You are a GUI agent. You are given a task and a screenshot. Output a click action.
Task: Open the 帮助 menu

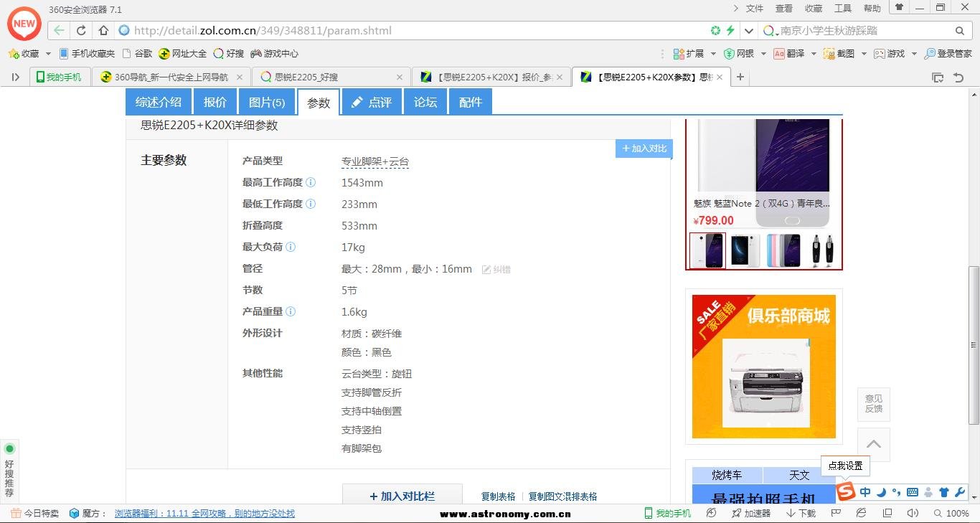872,9
